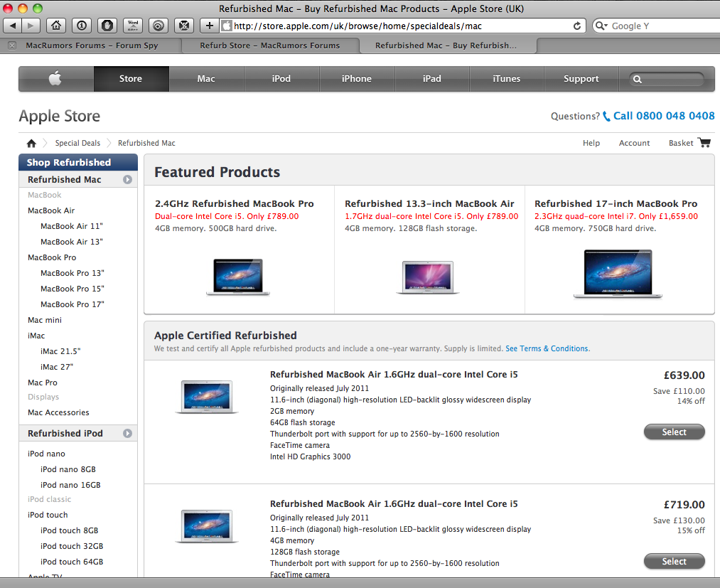Switch to Refurb Store MacRumors tab
The image size is (720, 588).
(270, 46)
